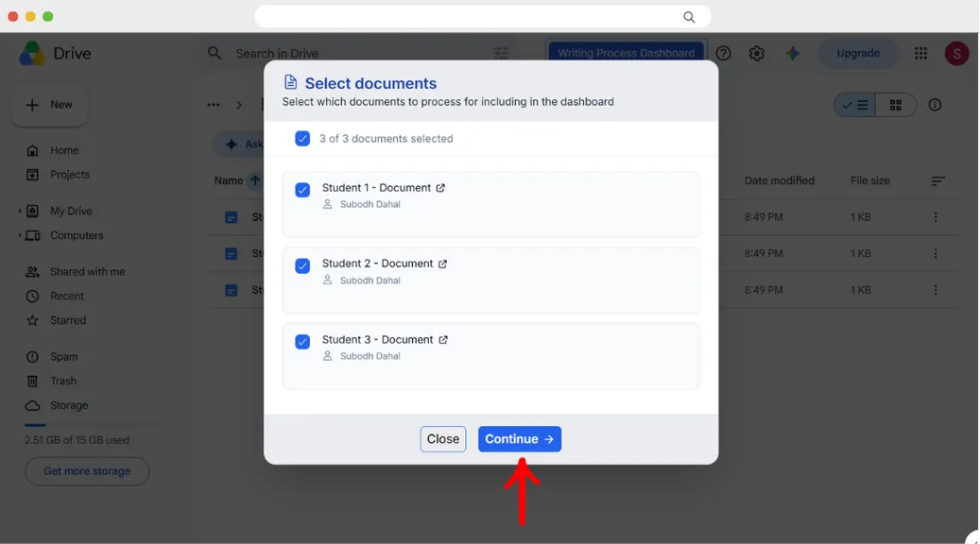This screenshot has width=980, height=544.
Task: Open Shared with me
Action: pos(88,272)
